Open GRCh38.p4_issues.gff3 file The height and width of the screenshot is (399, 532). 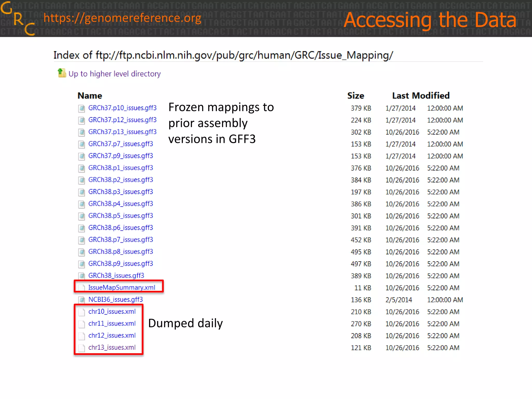tap(121, 203)
